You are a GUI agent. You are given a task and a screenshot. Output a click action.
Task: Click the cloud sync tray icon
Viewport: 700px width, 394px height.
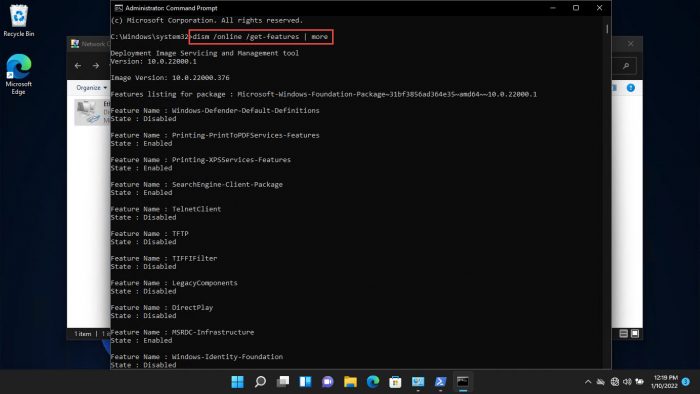point(601,382)
